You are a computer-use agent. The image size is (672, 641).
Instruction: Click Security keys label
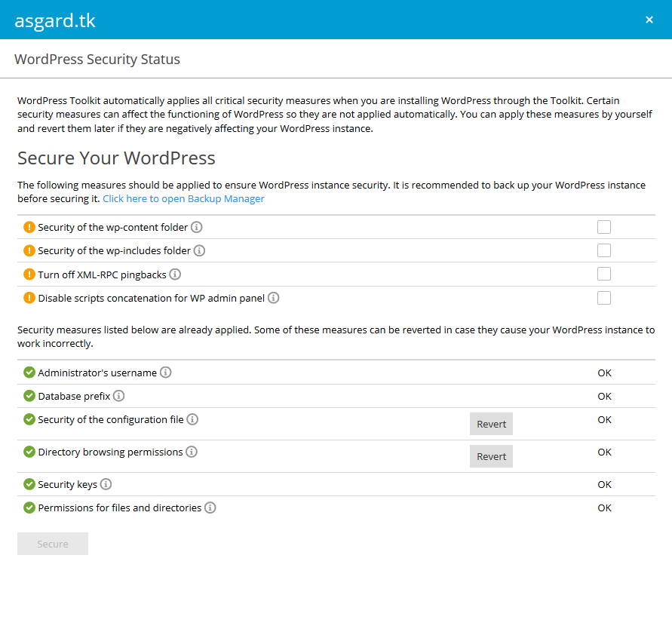(x=68, y=485)
